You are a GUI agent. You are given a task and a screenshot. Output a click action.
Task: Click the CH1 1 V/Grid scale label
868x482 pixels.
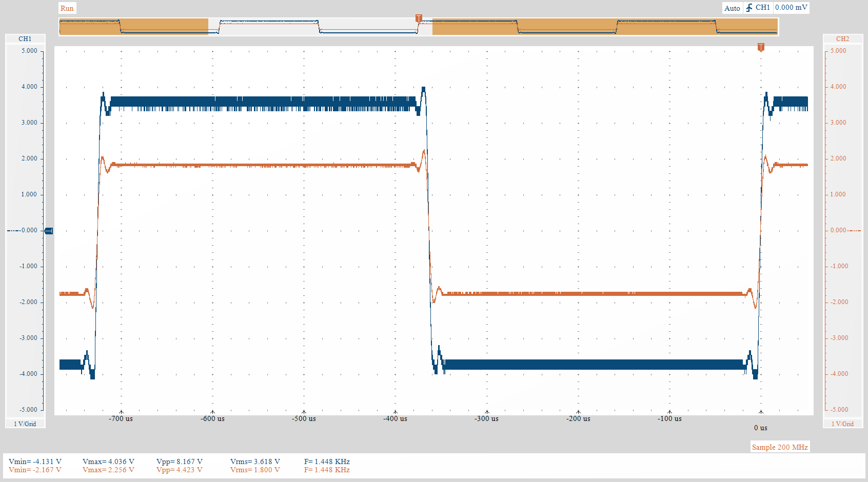(25, 424)
